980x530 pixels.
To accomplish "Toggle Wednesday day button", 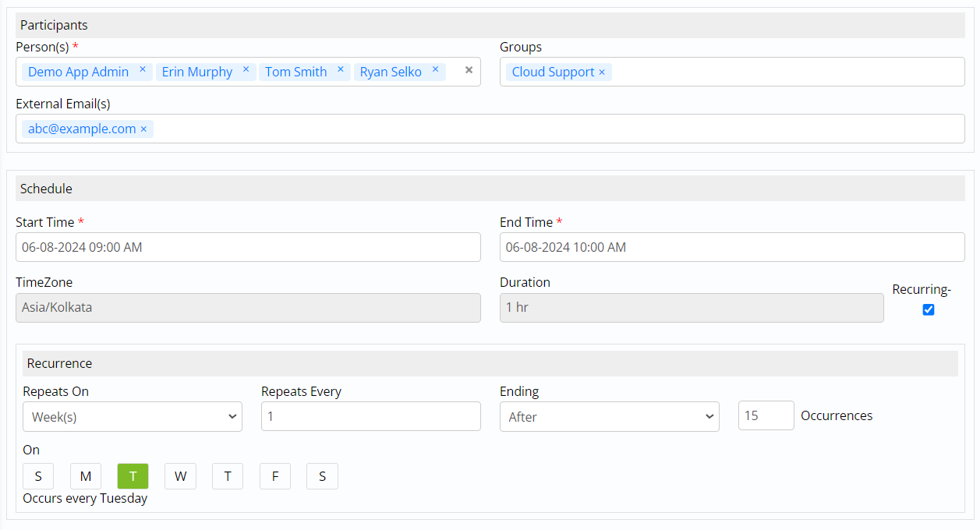I will pos(180,476).
